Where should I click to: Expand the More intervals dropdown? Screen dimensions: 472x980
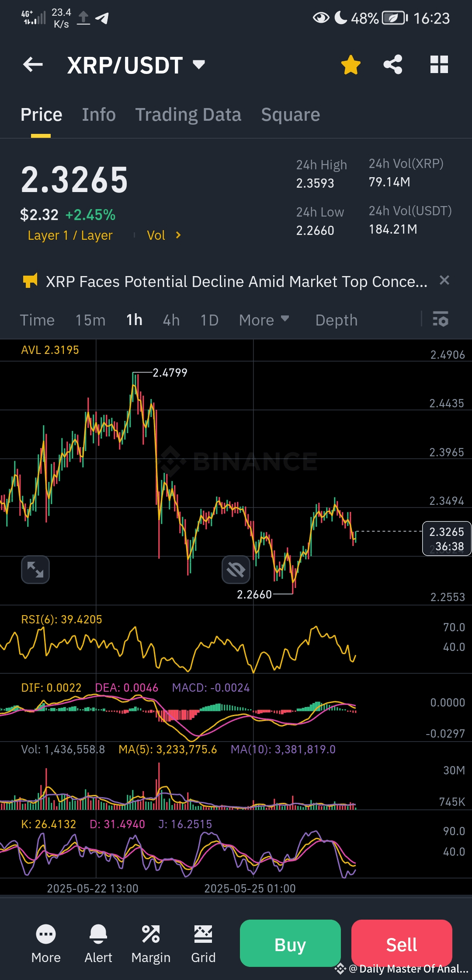point(264,320)
